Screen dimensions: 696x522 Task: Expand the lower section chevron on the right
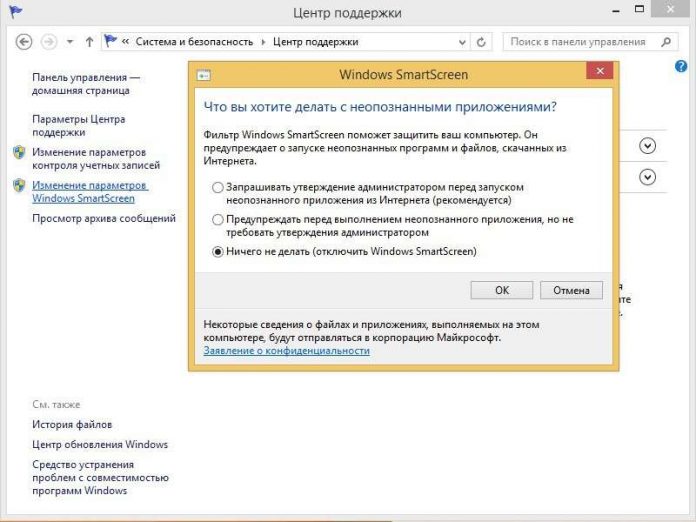point(648,178)
